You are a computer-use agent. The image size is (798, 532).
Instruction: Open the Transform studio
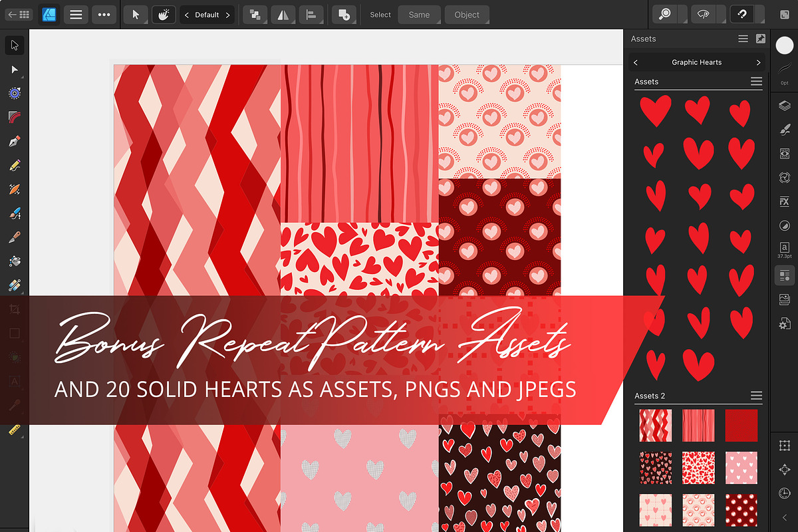coord(785,445)
